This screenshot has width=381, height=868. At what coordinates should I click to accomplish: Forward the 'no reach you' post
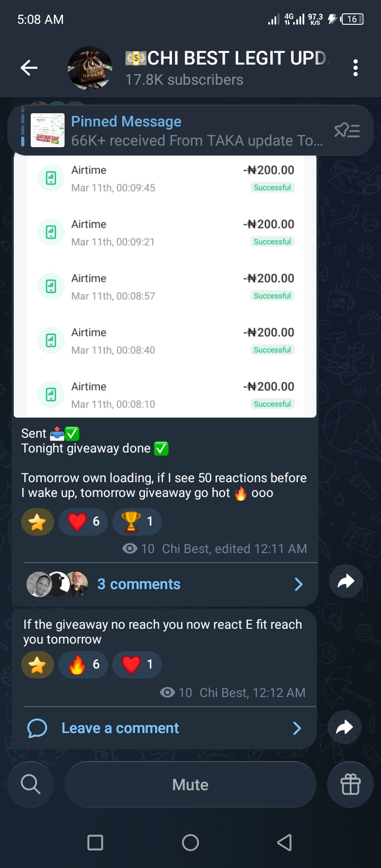coord(344,728)
